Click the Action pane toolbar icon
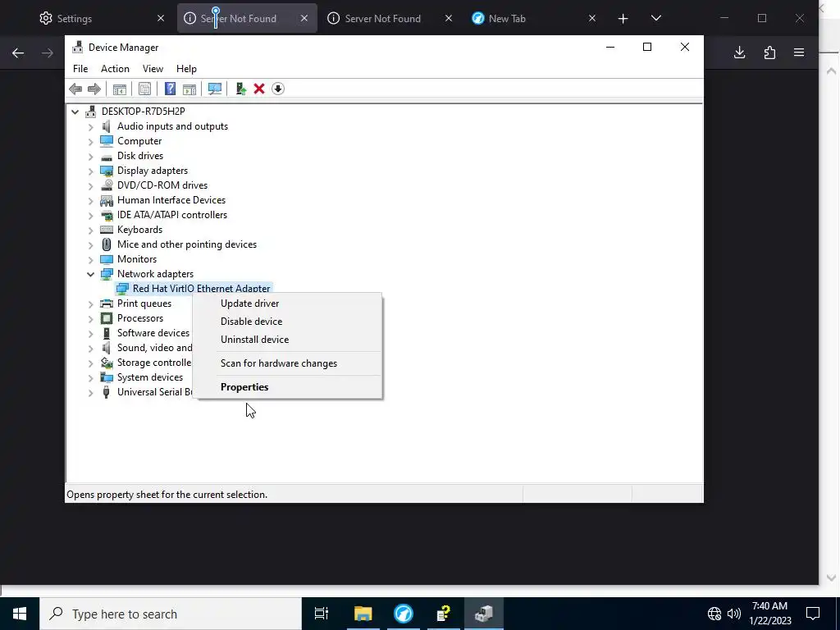Screen dimensions: 840x630 point(189,89)
